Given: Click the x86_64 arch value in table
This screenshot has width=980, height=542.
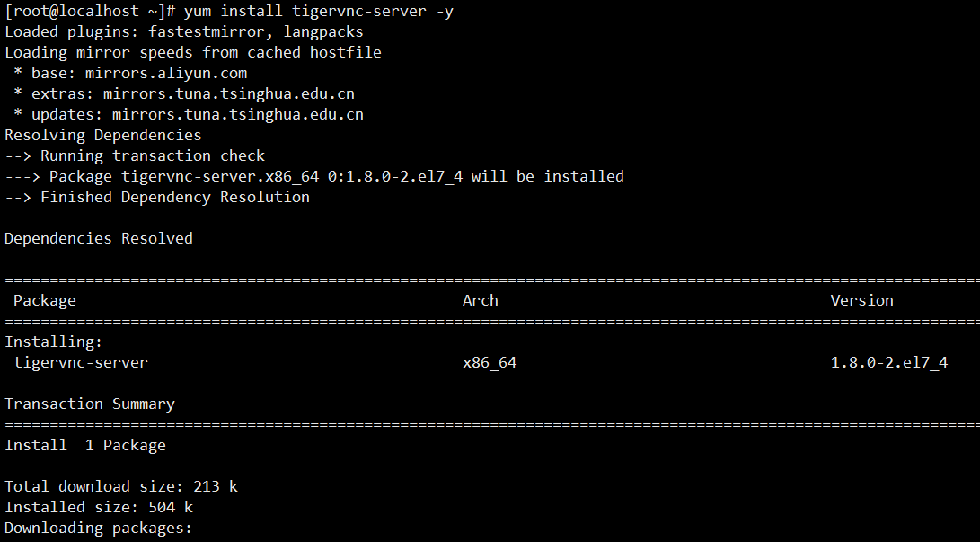Looking at the screenshot, I should (489, 363).
